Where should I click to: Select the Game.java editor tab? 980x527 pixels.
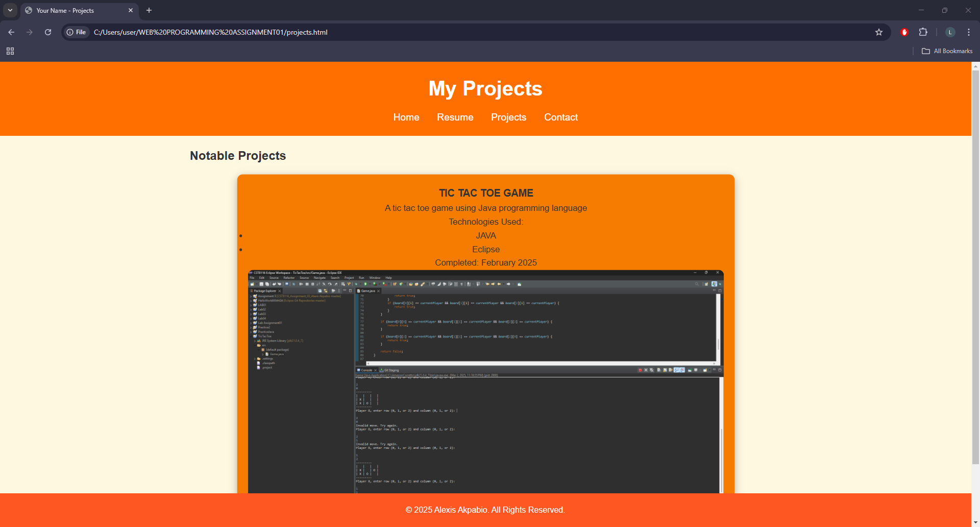pos(367,291)
